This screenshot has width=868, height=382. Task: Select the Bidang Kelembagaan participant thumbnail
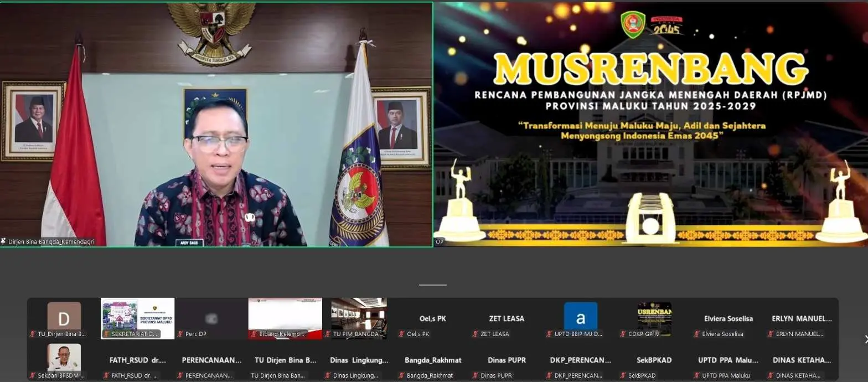(285, 314)
